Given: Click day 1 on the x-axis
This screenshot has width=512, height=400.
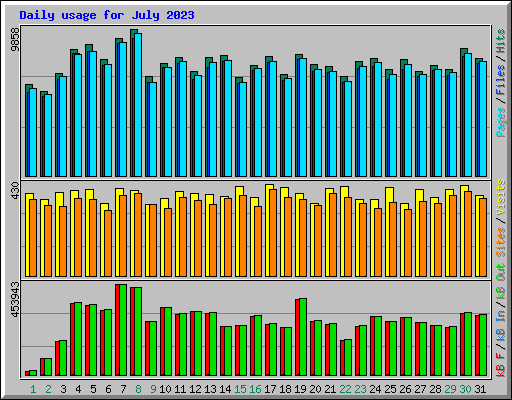Looking at the screenshot, I should click(33, 389).
